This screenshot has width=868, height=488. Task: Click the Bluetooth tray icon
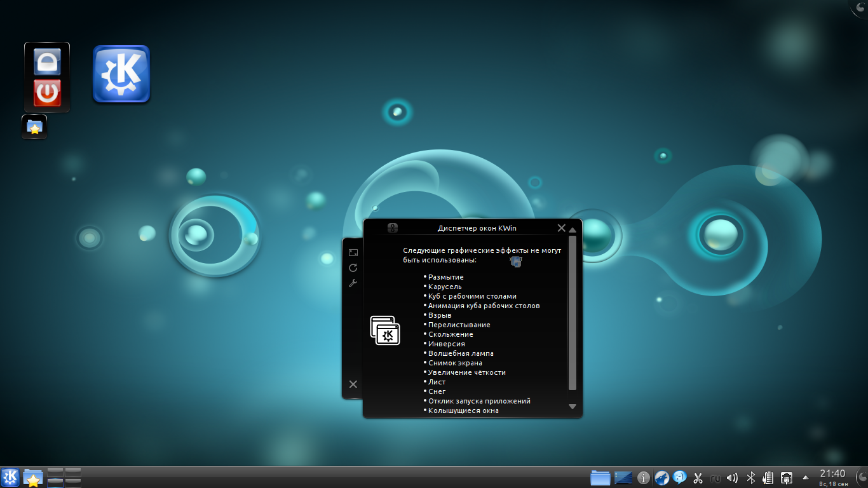tap(750, 478)
